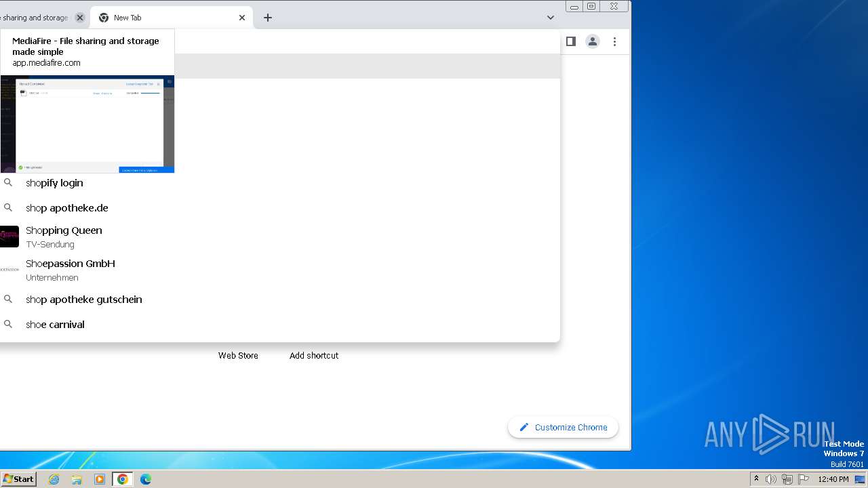The width and height of the screenshot is (868, 488).
Task: Open the Web Store shortcut
Action: 238,355
